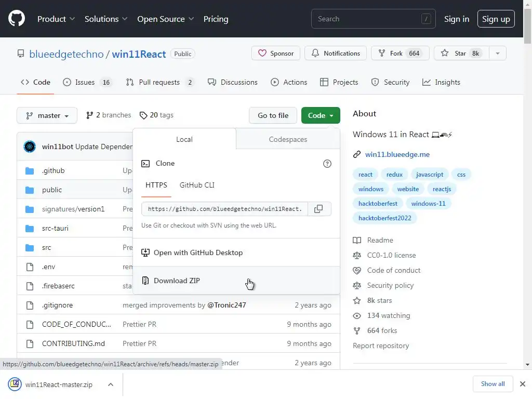Image resolution: width=532 pixels, height=399 pixels.
Task: Click the .env file icon
Action: pyautogui.click(x=30, y=267)
